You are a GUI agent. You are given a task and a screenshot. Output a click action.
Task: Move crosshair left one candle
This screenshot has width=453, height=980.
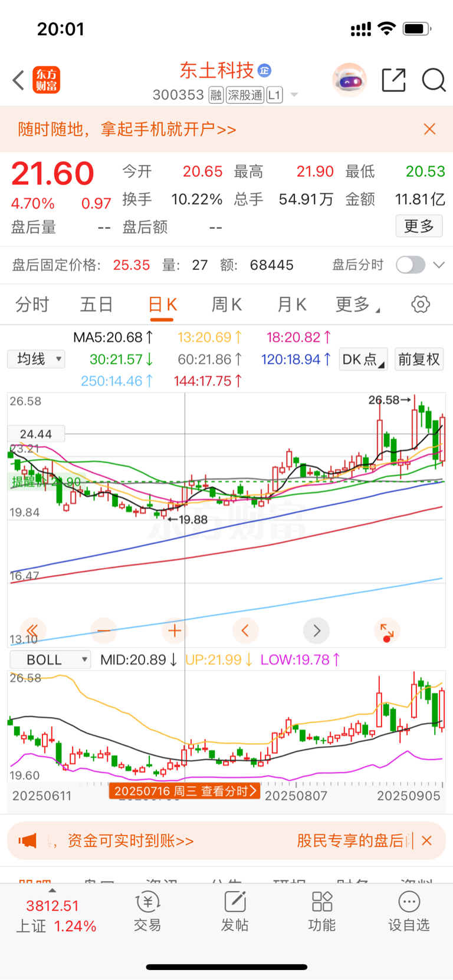tap(245, 631)
